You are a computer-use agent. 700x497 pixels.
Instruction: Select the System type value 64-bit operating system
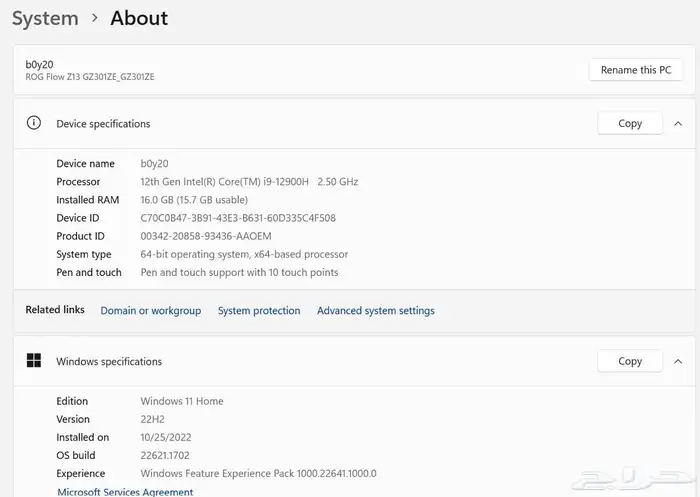(244, 255)
